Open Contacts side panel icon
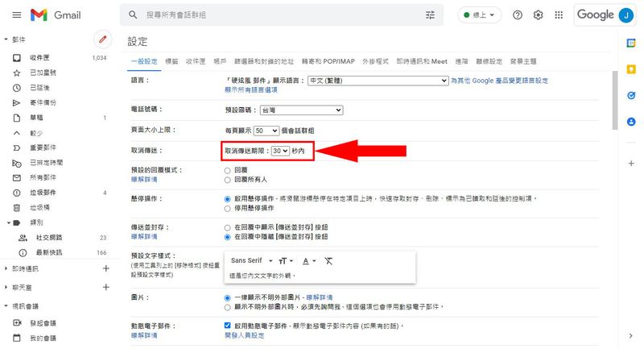The image size is (644, 349). 631,122
